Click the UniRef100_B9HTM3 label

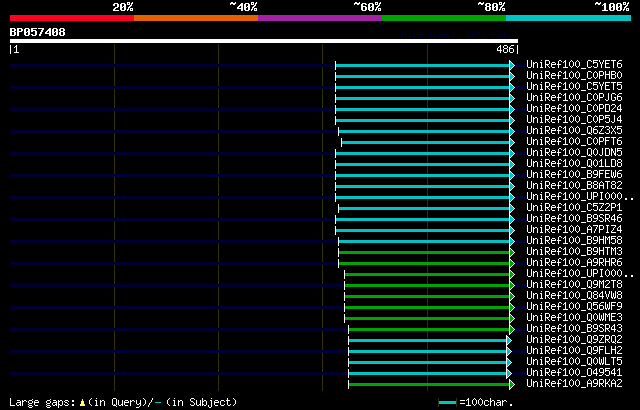pos(574,252)
